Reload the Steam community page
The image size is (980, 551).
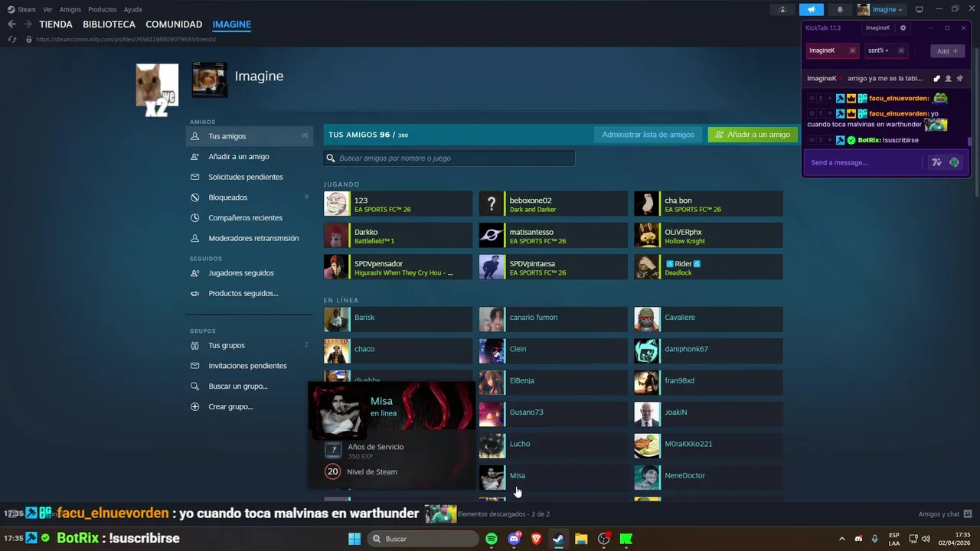pyautogui.click(x=11, y=39)
